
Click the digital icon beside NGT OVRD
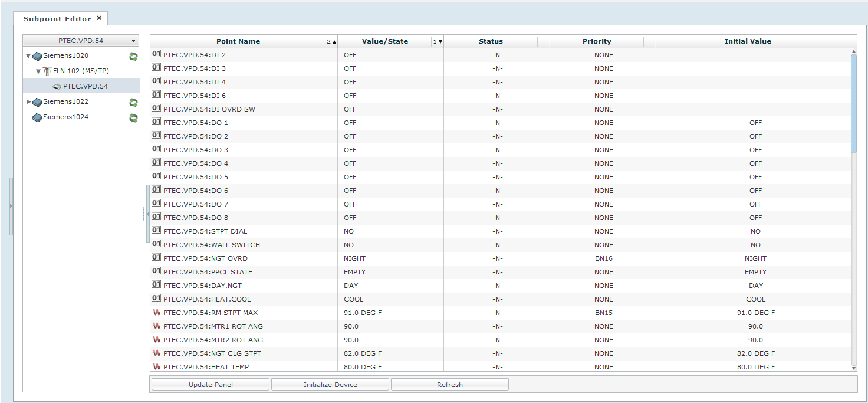click(x=156, y=258)
